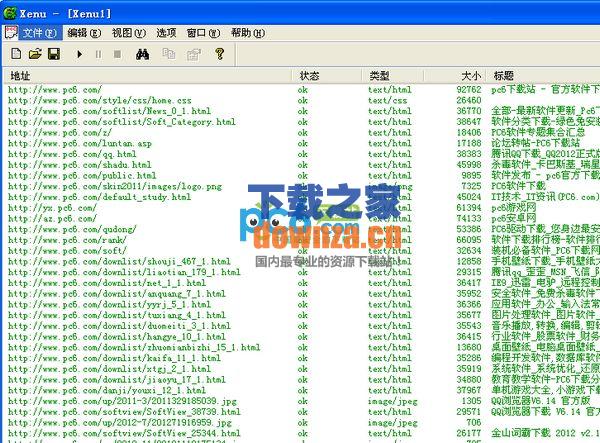The image size is (600, 443).
Task: Click the title 论坛转帖-PC6下载站
Action: tap(536, 143)
